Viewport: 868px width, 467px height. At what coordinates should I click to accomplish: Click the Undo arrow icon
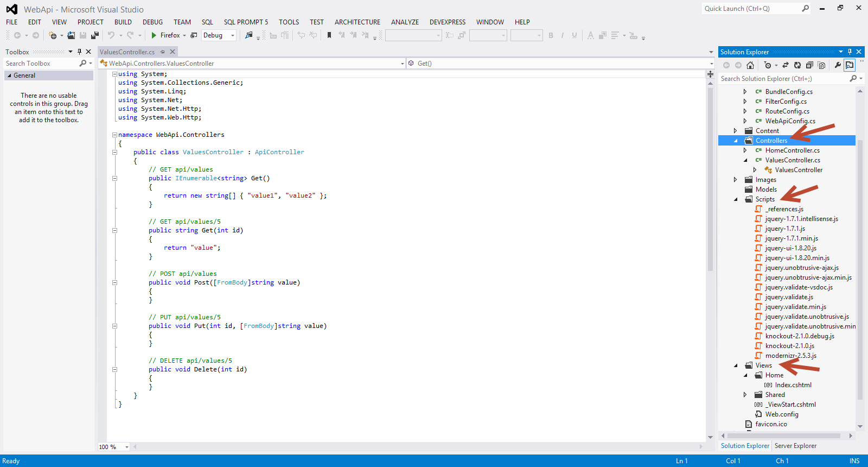coord(111,35)
